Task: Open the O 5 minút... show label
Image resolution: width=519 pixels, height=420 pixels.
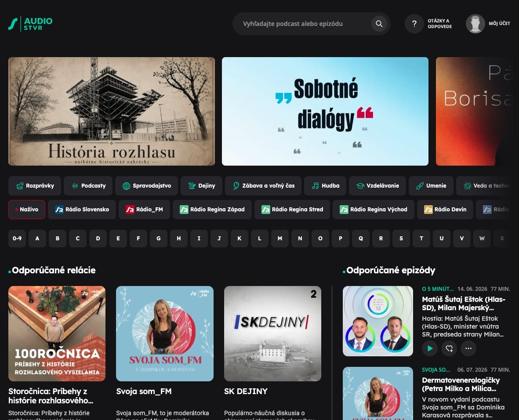Action: [438, 289]
